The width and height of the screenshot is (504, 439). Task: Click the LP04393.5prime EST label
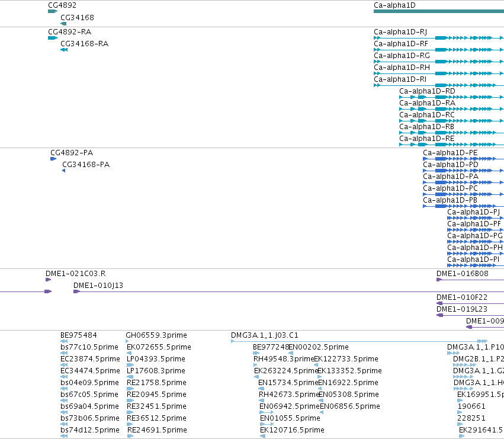156,359
